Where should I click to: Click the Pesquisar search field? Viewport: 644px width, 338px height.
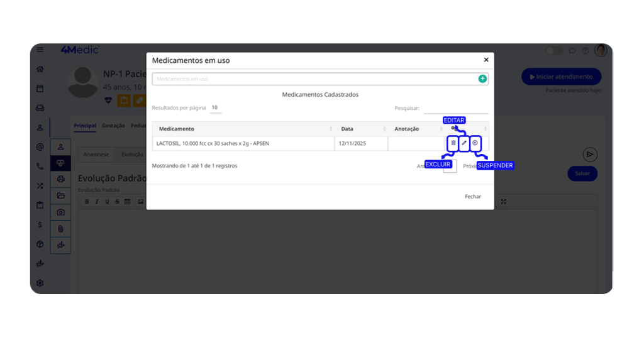455,109
